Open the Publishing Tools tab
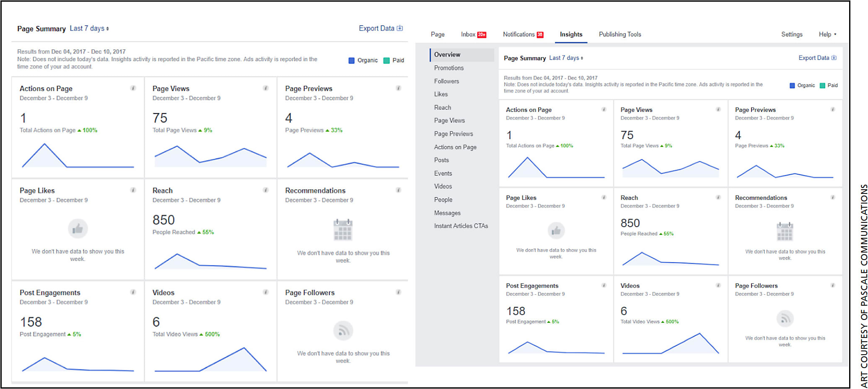 pyautogui.click(x=619, y=34)
